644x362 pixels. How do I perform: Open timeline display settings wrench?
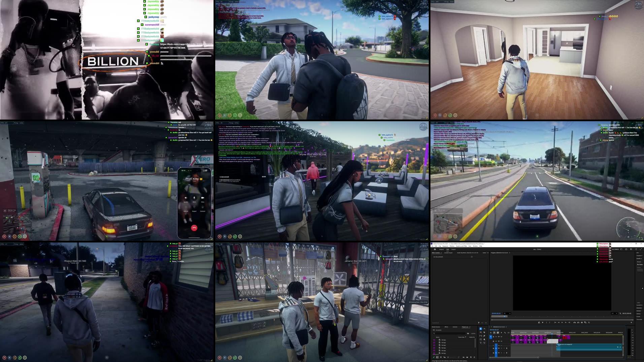point(505,333)
